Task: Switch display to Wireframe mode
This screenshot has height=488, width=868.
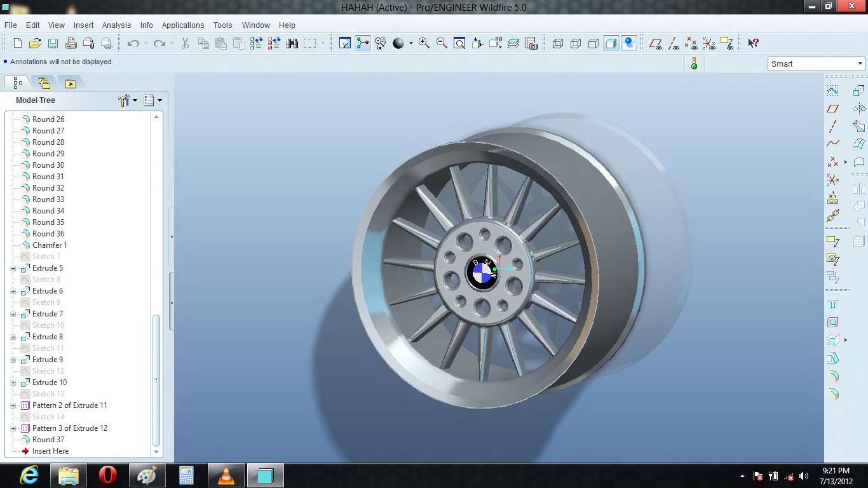Action: click(558, 43)
